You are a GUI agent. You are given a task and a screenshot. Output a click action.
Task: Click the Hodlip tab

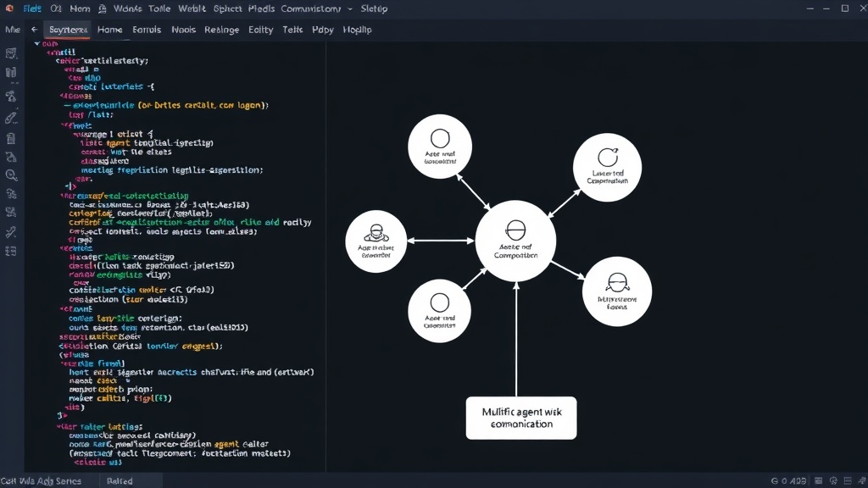(x=357, y=30)
